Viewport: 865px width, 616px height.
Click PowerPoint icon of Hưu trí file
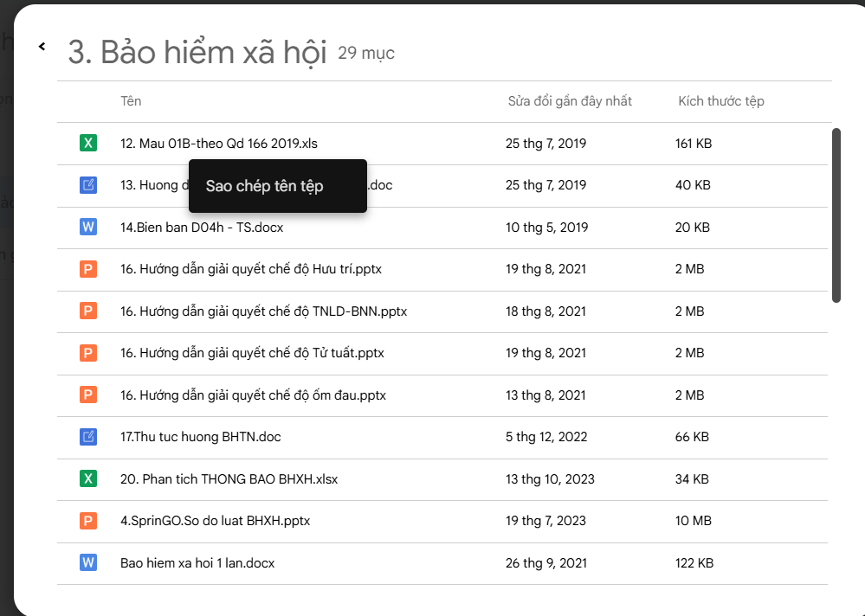click(88, 269)
